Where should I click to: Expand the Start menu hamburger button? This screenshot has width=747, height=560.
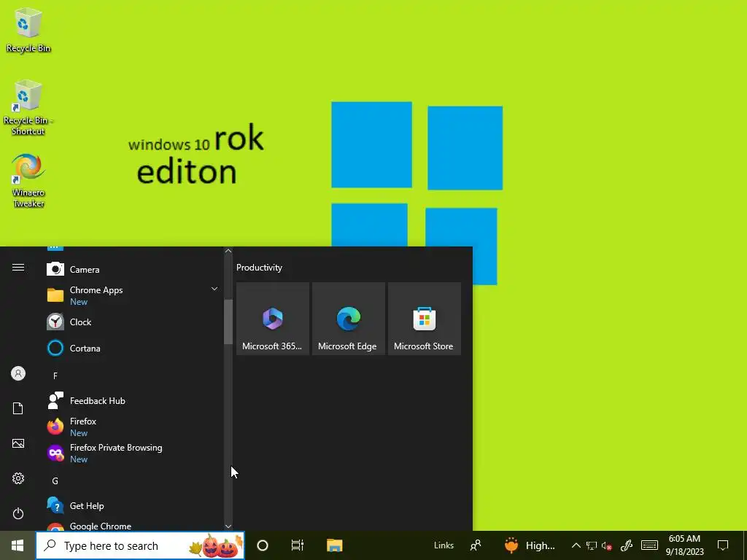18,267
